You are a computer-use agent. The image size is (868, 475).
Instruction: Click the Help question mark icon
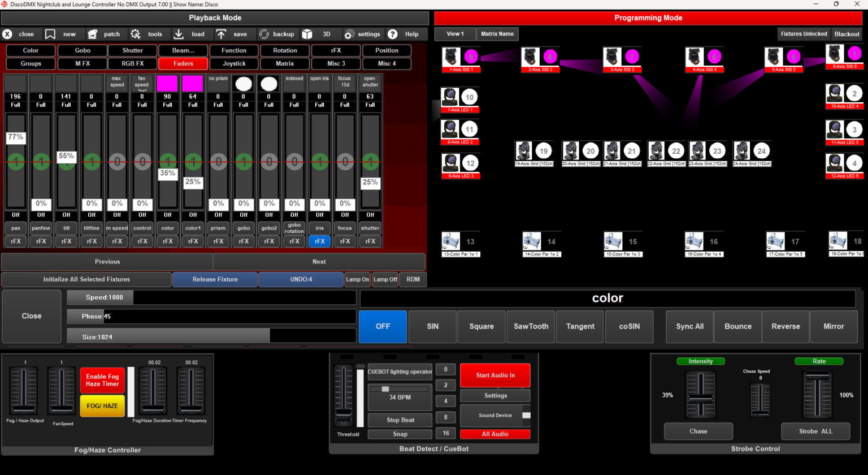click(392, 34)
